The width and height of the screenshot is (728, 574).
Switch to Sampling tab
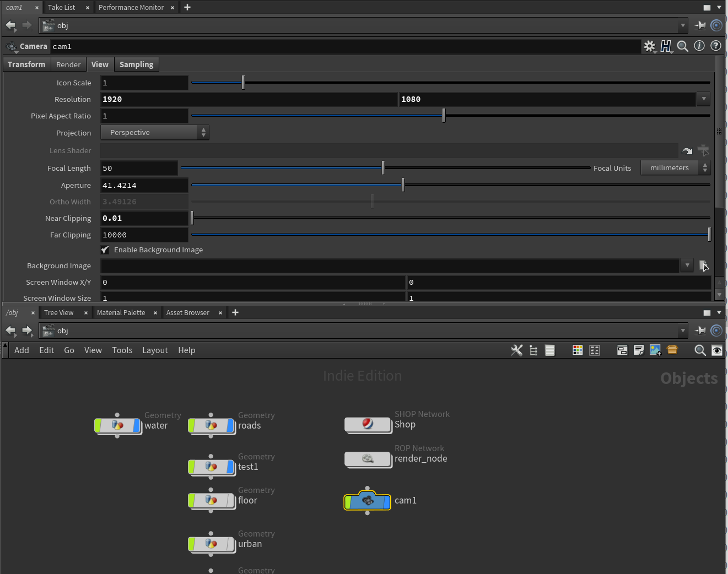[136, 64]
